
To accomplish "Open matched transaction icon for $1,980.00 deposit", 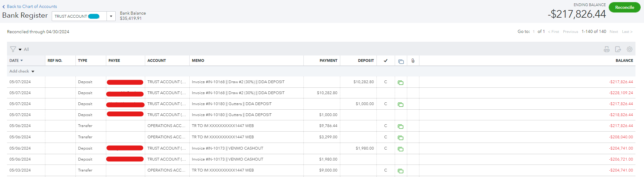I will tap(401, 149).
